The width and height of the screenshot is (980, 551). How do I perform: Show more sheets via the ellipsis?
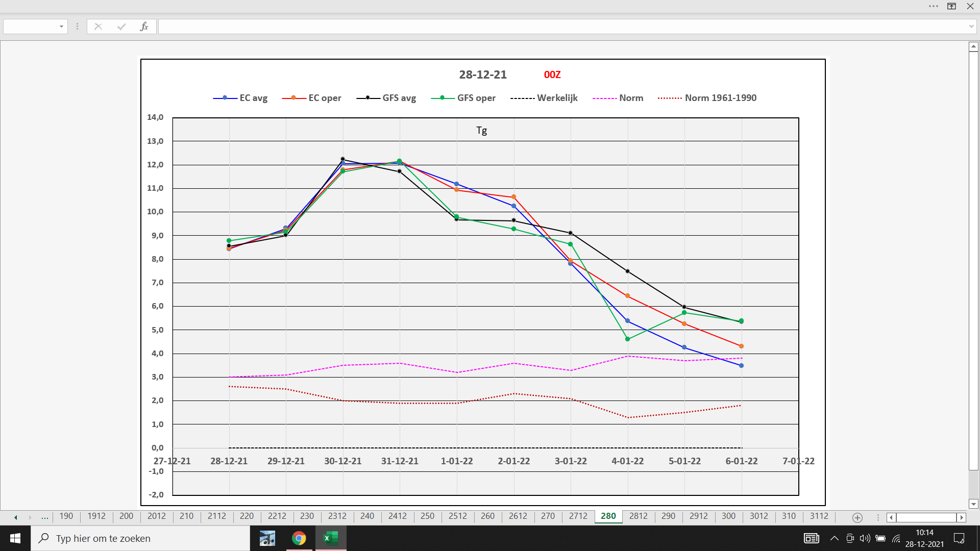45,517
